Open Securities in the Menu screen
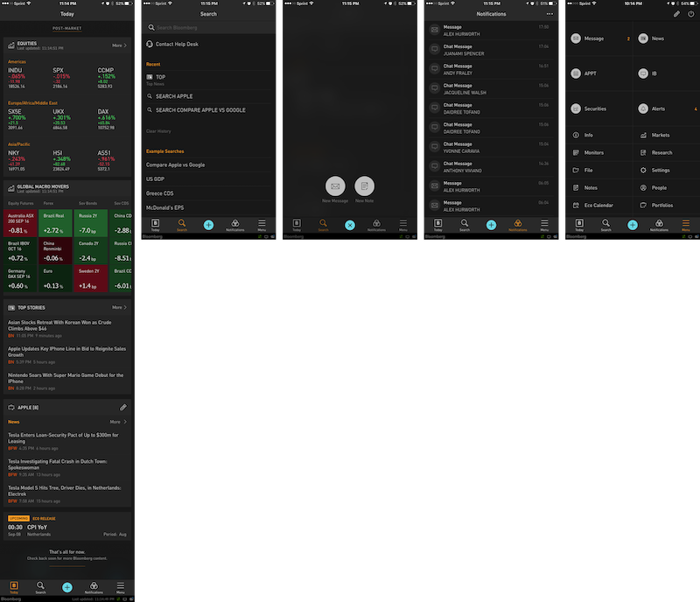 598,108
